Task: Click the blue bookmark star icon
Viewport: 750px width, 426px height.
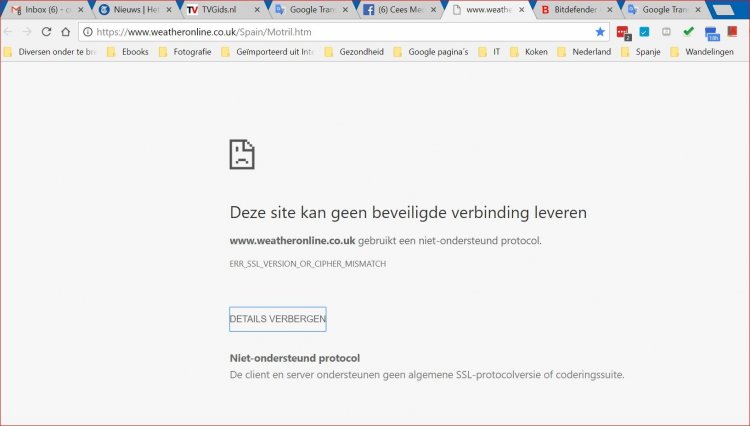Action: pyautogui.click(x=600, y=32)
